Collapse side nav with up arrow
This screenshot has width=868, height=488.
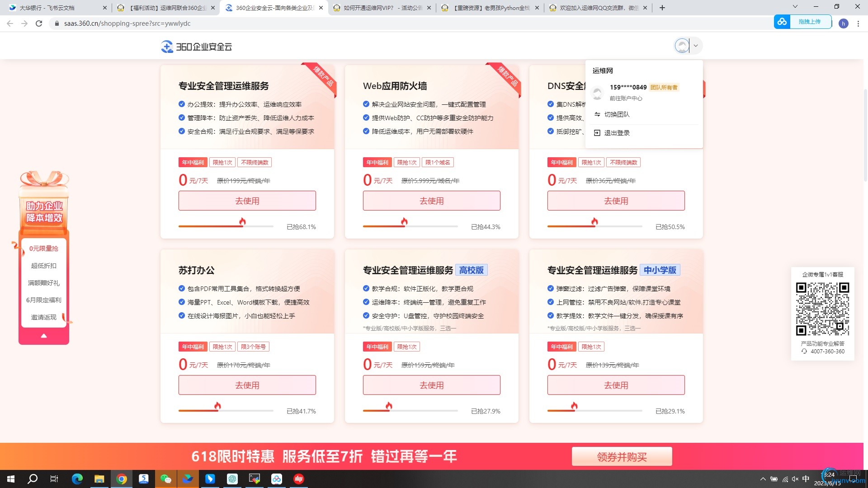click(x=44, y=336)
